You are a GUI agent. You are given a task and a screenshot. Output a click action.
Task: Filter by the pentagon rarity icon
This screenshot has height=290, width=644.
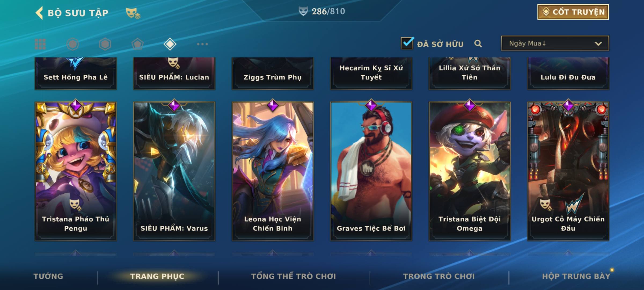click(x=137, y=44)
